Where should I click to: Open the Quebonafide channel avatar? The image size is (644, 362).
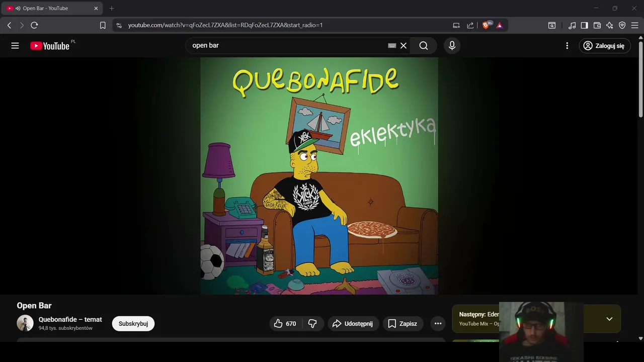[x=25, y=323]
